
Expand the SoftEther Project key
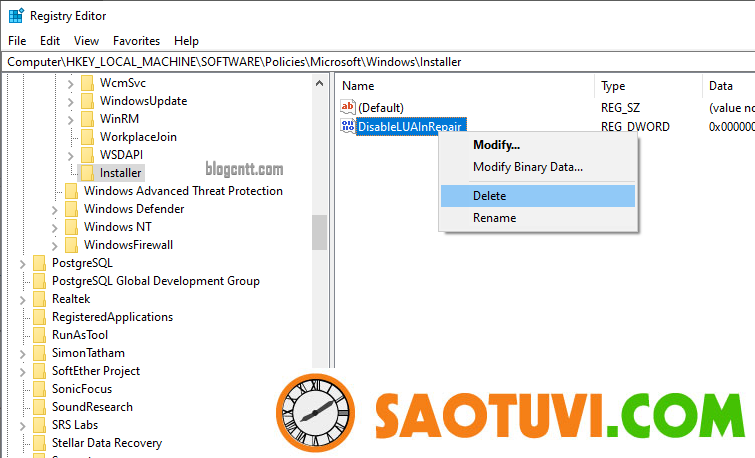click(22, 372)
